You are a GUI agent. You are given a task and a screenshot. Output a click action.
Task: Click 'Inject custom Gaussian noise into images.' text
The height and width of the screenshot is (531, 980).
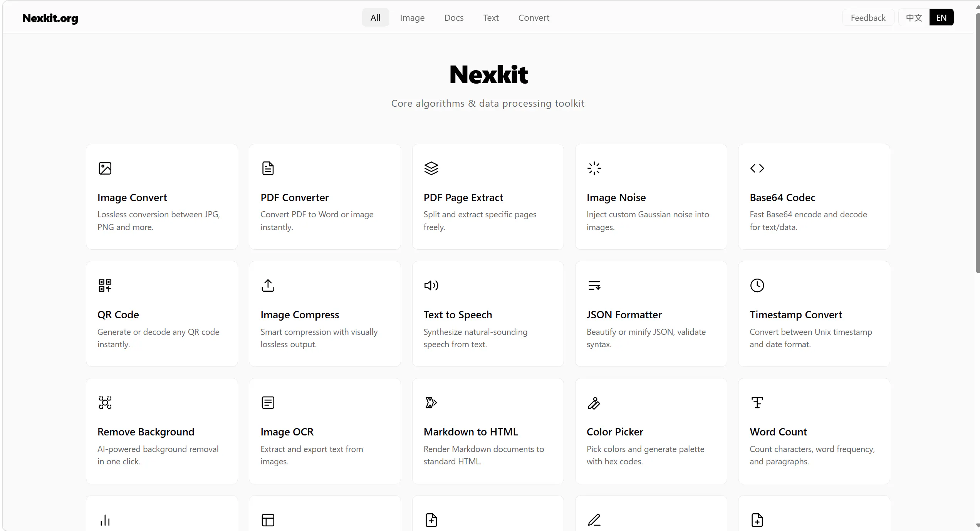pos(648,221)
